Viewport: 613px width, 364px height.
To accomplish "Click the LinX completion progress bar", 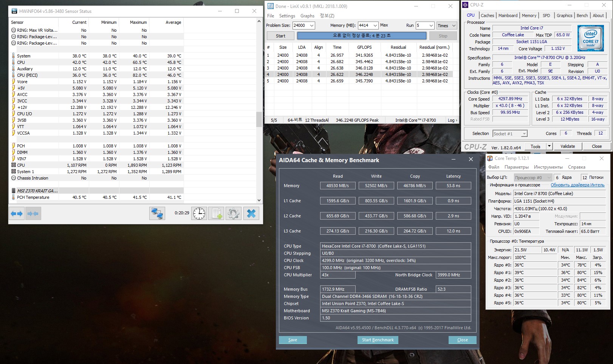I will coord(362,36).
